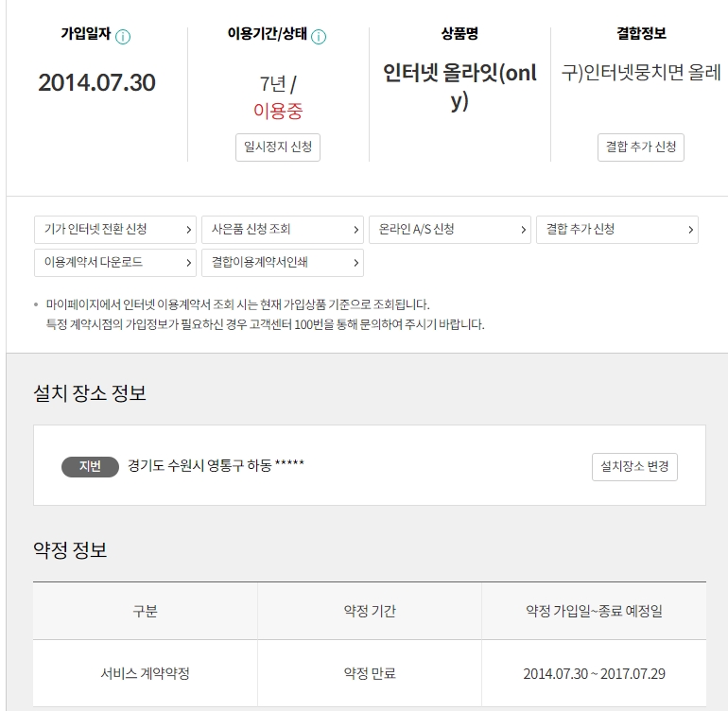728x711 pixels.
Task: Click the 구)인터넷뭉치면 올레 bundle text
Action: (x=641, y=73)
